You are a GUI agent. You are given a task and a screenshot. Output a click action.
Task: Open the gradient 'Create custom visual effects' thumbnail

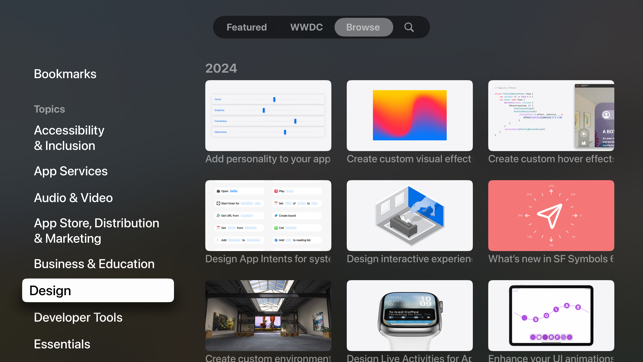[x=410, y=116]
